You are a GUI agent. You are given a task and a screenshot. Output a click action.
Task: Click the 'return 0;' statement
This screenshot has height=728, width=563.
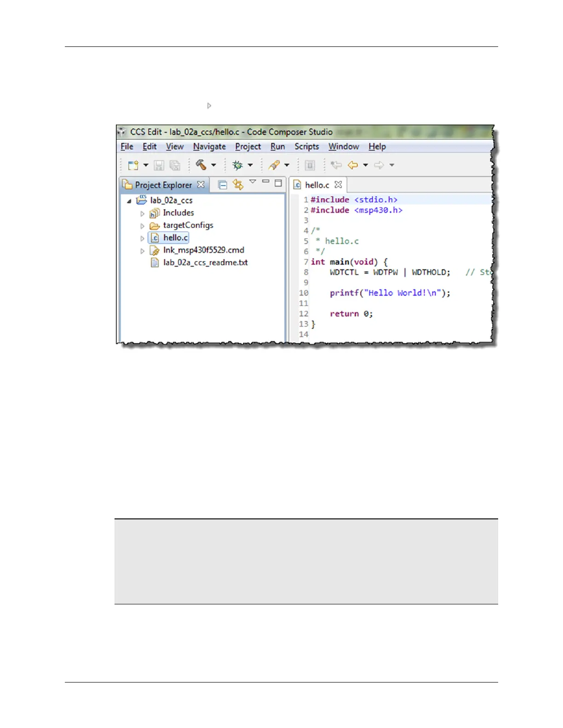click(x=351, y=314)
